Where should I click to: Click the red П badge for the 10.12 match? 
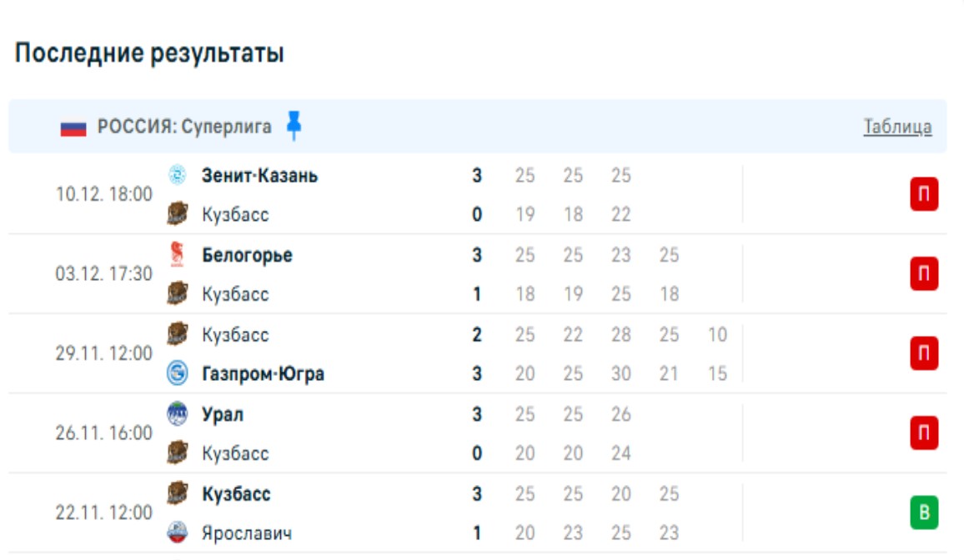point(924,195)
